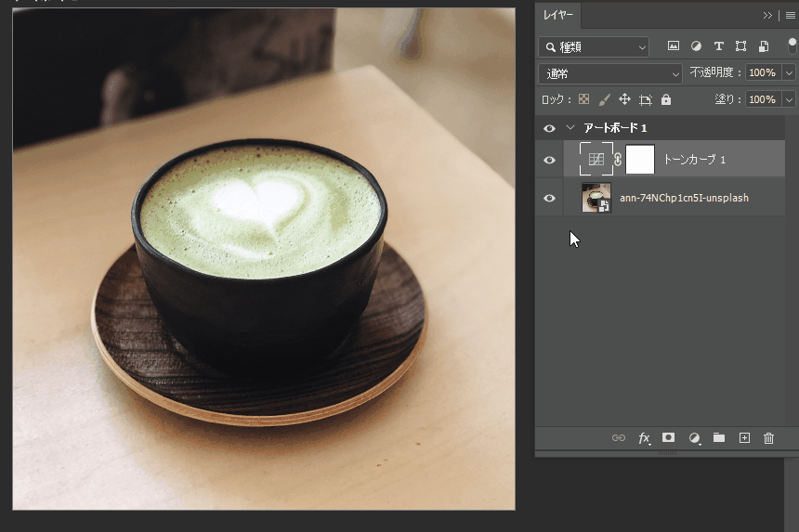The height and width of the screenshot is (532, 799).
Task: Lock image pixels brush icon
Action: [x=604, y=99]
